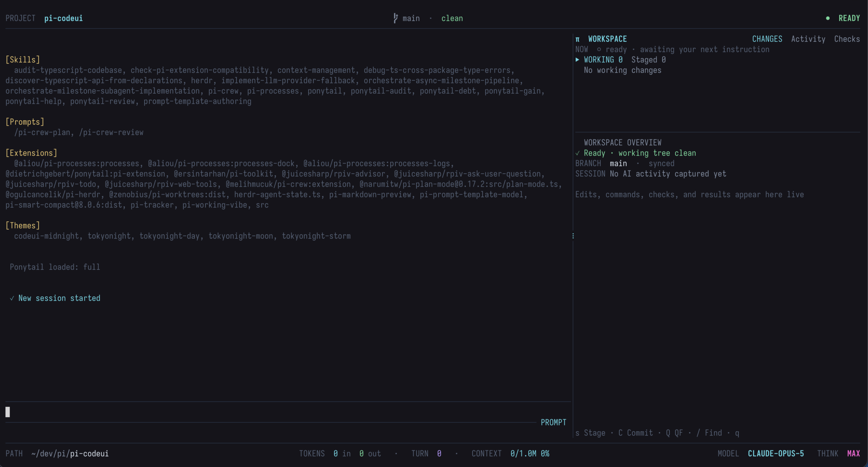Click the ~/dev/pi/pi-codeui path
The image size is (868, 467).
pos(70,454)
